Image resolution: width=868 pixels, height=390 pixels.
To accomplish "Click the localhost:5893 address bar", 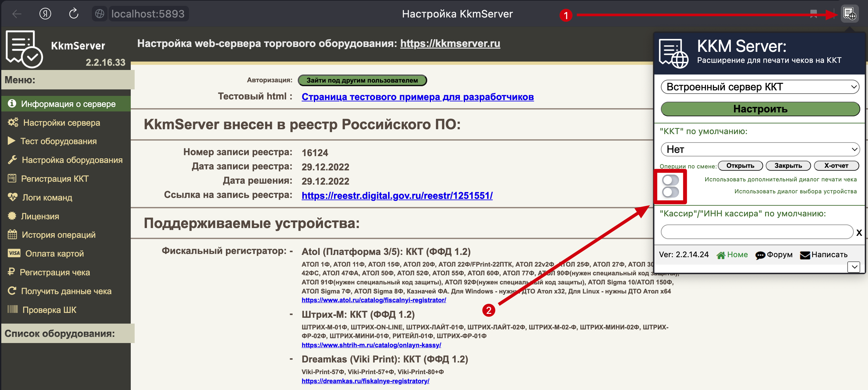I will click(148, 14).
